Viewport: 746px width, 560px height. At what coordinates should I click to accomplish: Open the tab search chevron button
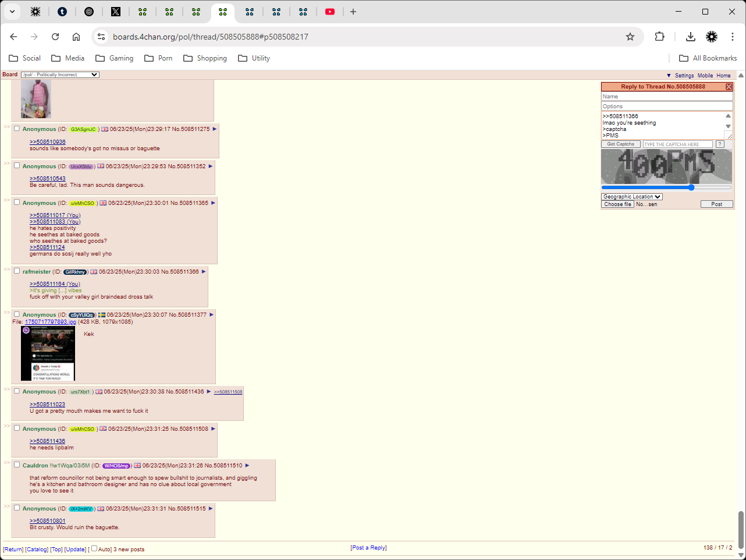coord(12,12)
